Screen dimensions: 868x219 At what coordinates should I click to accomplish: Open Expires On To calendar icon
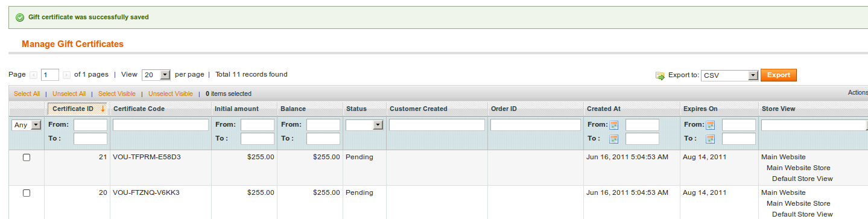click(x=711, y=139)
